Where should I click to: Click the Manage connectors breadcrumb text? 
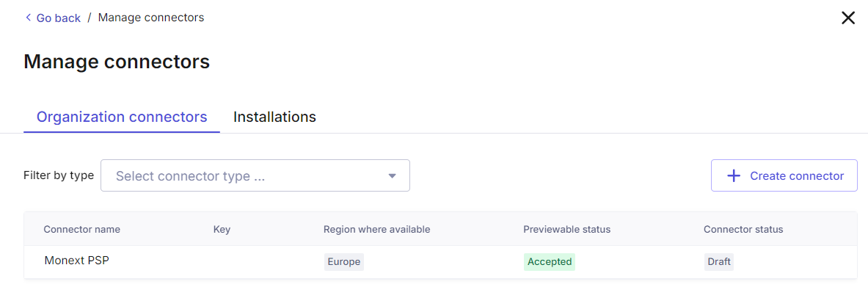pyautogui.click(x=151, y=18)
